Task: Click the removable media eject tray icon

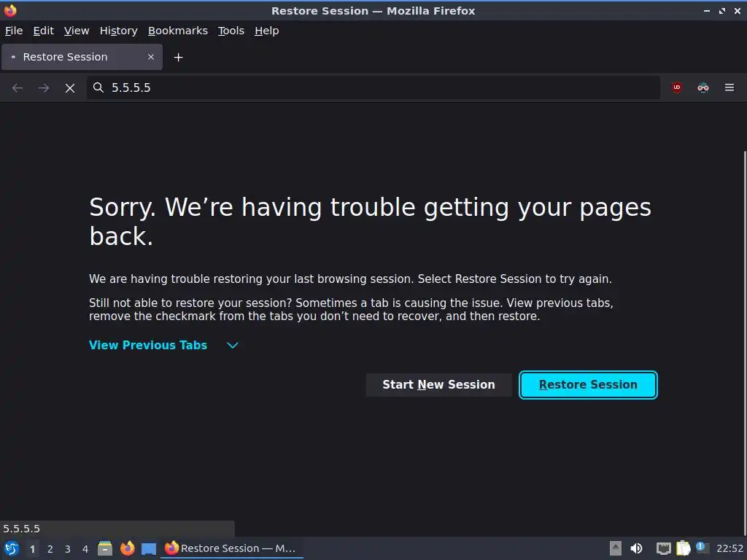Action: point(616,548)
